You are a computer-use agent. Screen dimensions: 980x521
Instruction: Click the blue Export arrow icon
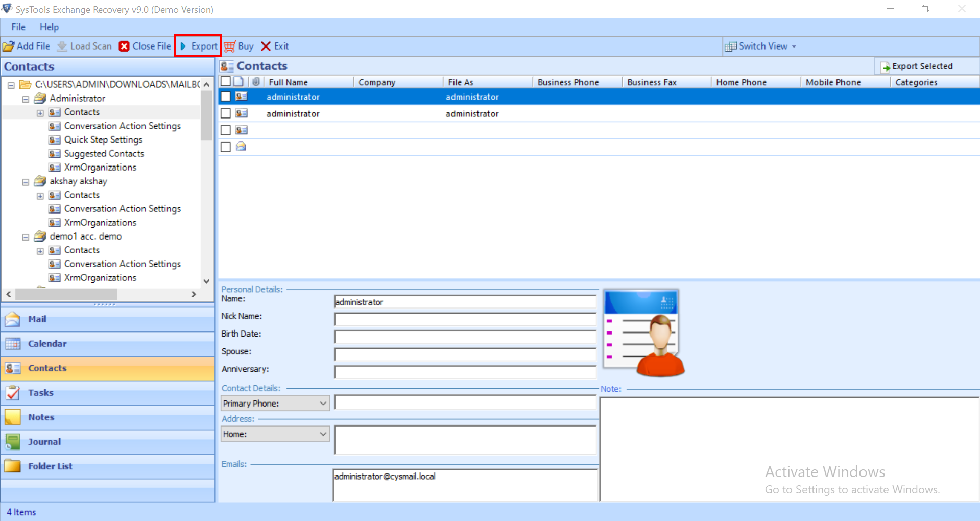click(183, 46)
